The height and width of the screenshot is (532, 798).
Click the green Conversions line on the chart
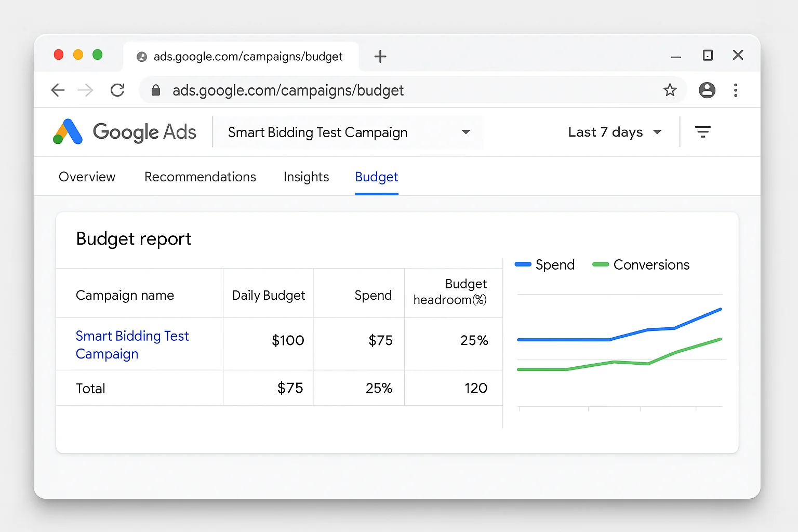[613, 363]
